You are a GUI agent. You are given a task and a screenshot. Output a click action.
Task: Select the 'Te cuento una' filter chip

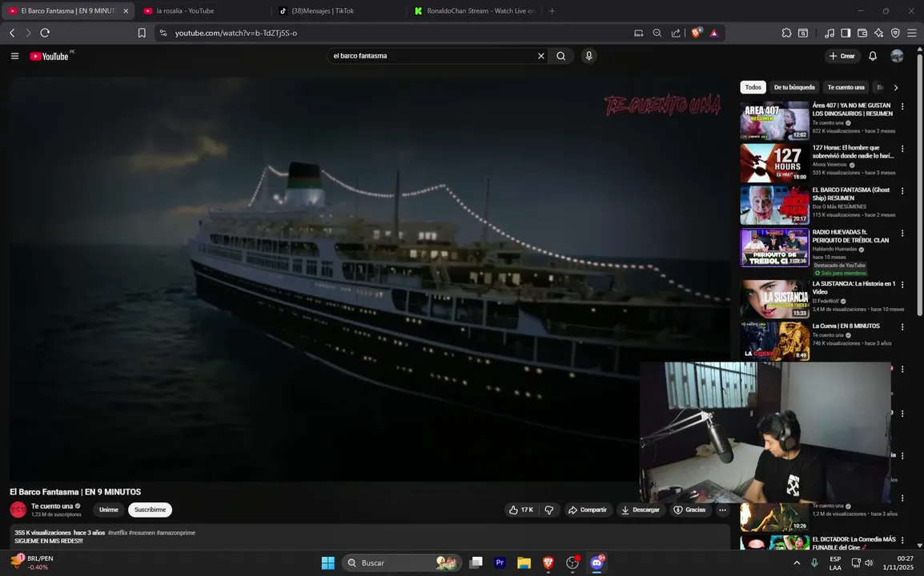click(846, 87)
